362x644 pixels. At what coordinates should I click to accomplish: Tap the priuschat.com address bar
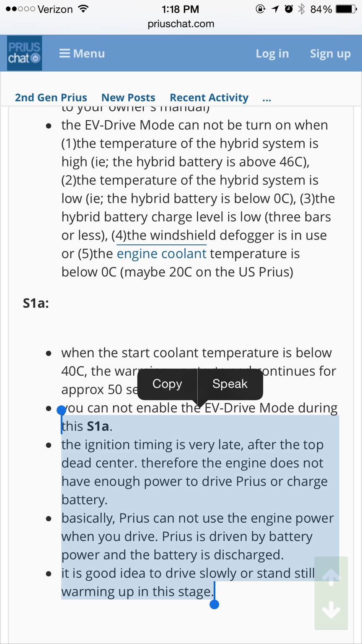(181, 24)
